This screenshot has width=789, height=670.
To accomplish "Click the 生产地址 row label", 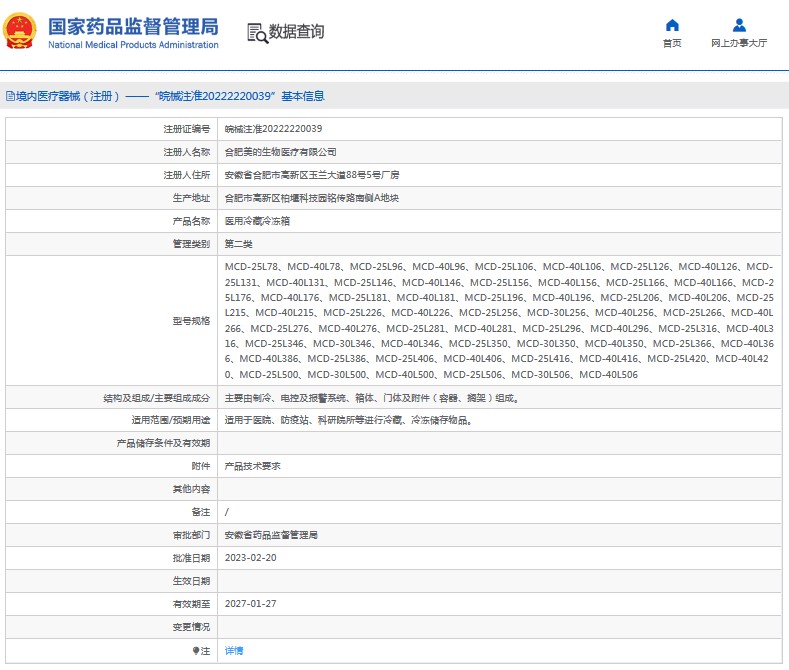I will click(191, 198).
